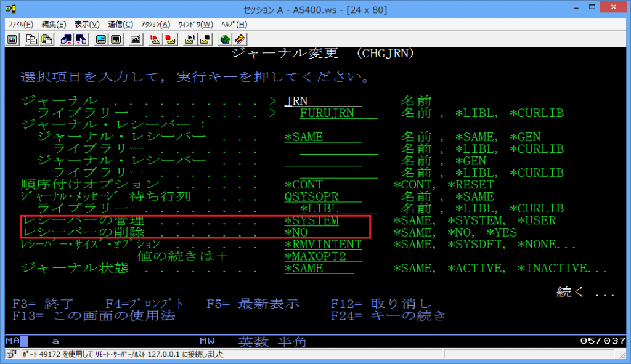The image size is (631, 364).
Task: Click the F13= この画面の使用法 key label
Action: (94, 315)
